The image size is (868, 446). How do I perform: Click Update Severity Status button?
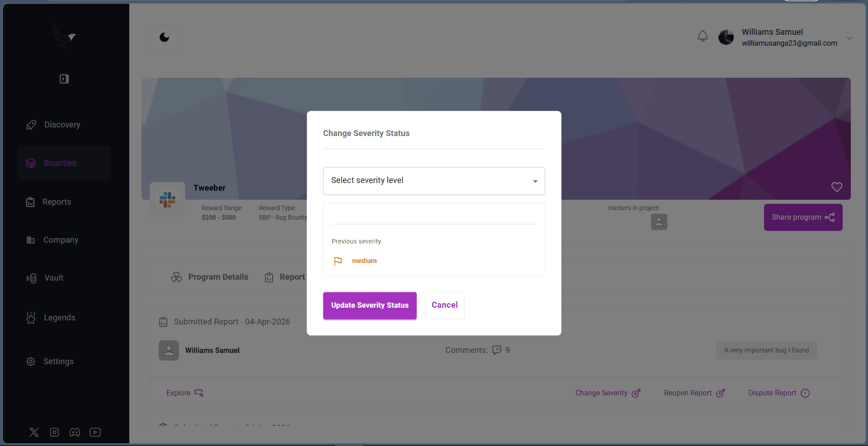tap(370, 305)
